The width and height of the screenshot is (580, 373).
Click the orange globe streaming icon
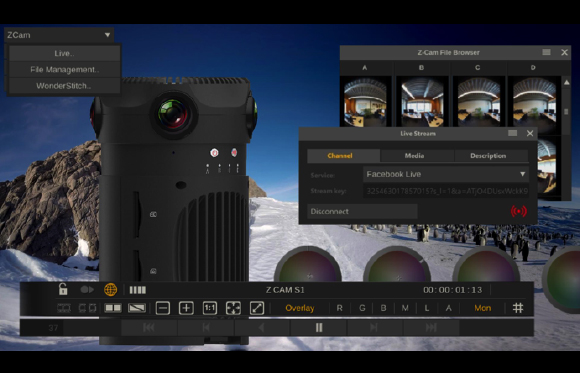[x=111, y=289]
